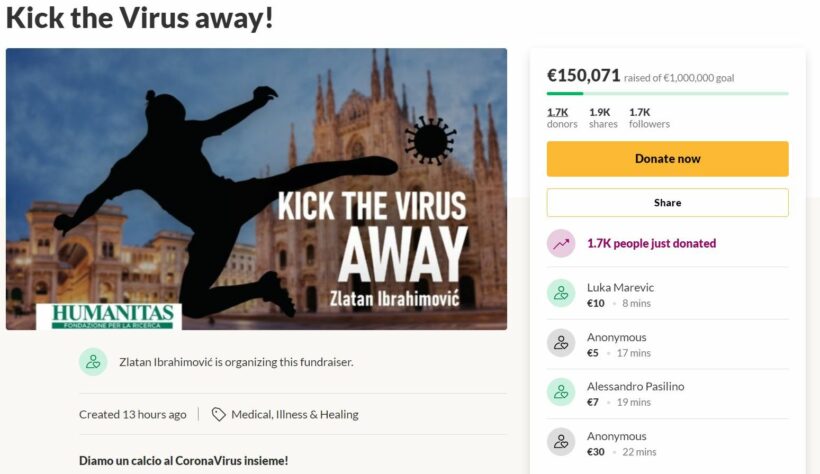Select Luka Marevic's donation entry name
This screenshot has height=474, width=820.
(620, 287)
